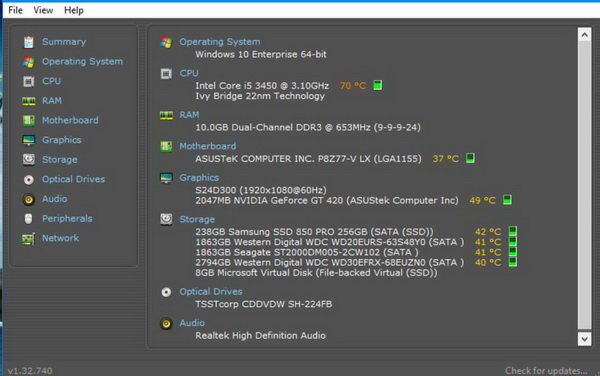Select the Summary clipboard icon in the sidebar

tap(29, 42)
